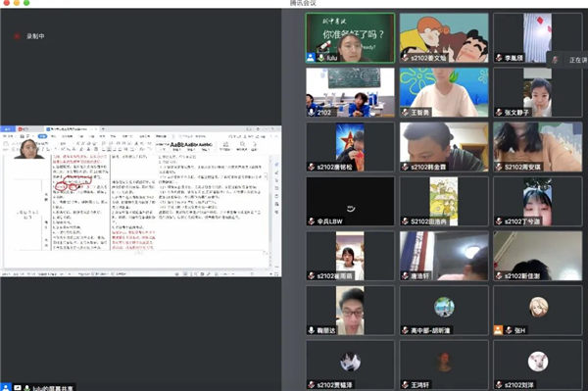Expand the 正在讲 speaking indicator panel
588x391 pixels.
[567, 60]
